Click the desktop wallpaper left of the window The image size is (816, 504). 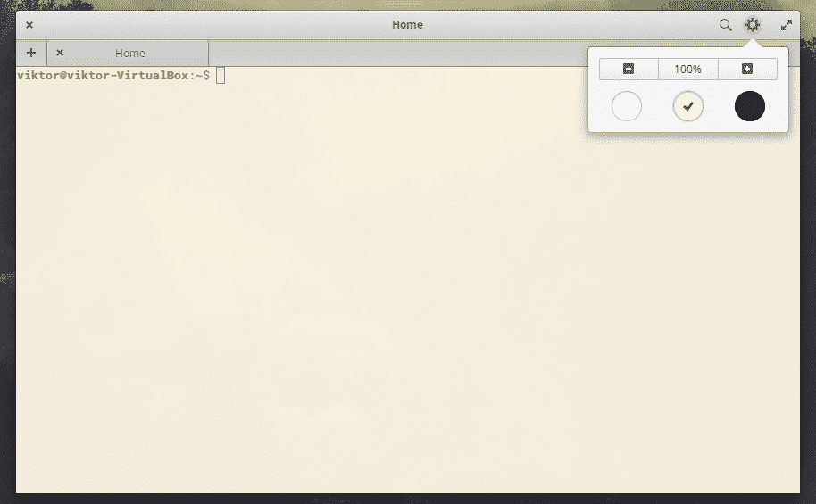[7, 268]
